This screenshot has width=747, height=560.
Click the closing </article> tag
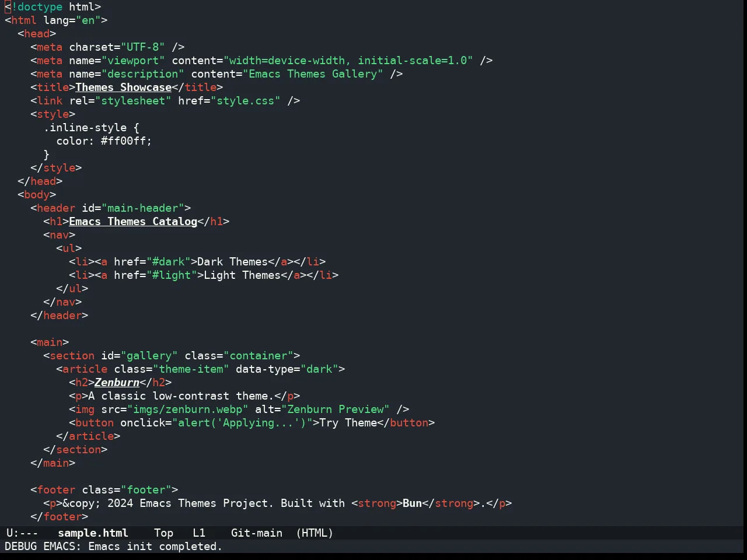tap(88, 436)
